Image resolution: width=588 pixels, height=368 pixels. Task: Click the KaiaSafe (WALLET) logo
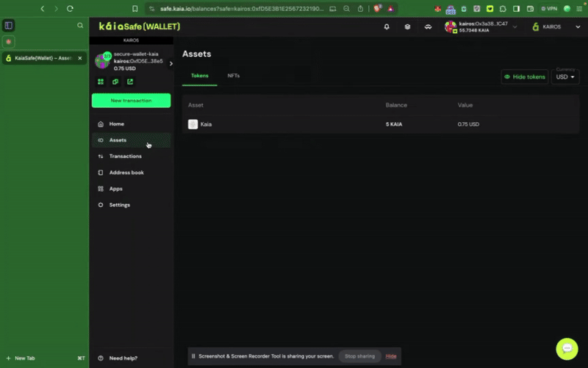139,26
